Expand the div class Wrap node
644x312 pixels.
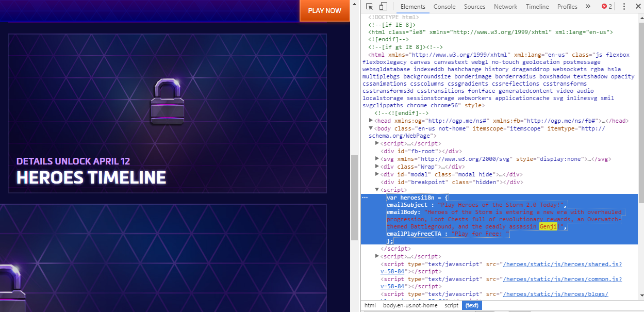pyautogui.click(x=377, y=167)
